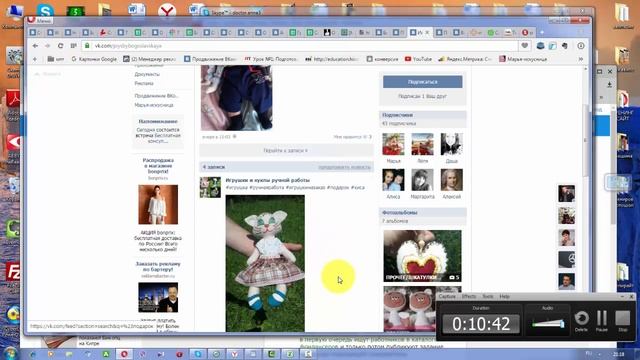Screen dimensions: 640x360
Task: Reload the page with the refresh icon
Action: 60,46
